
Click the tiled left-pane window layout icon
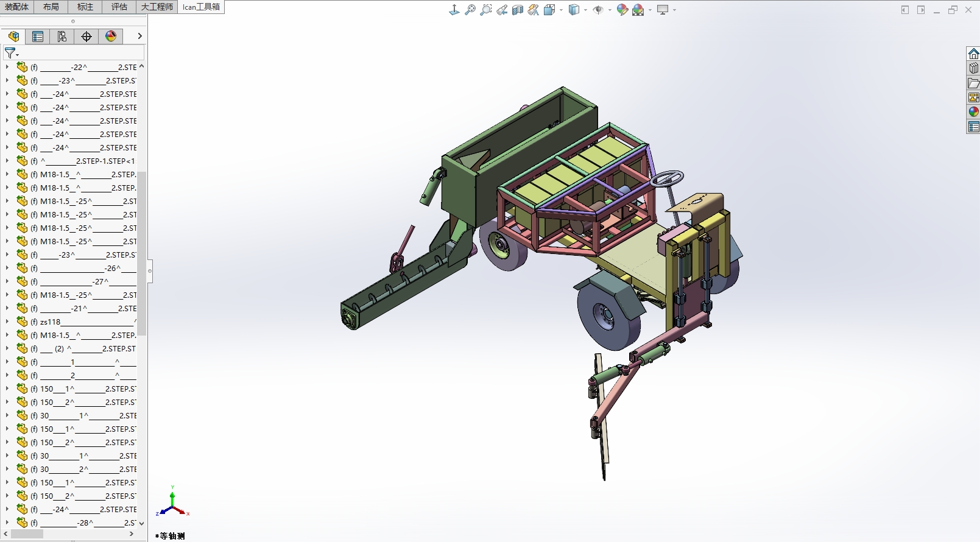pyautogui.click(x=905, y=10)
